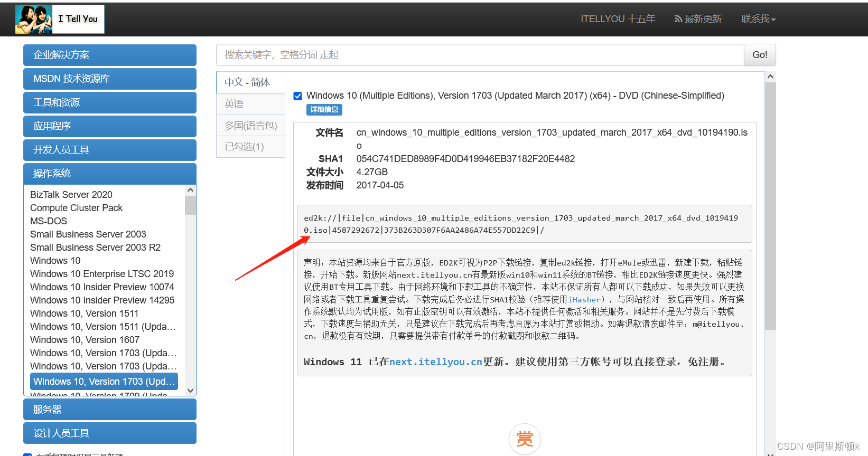Click the OS list scrollbar up arrow

pos(191,190)
